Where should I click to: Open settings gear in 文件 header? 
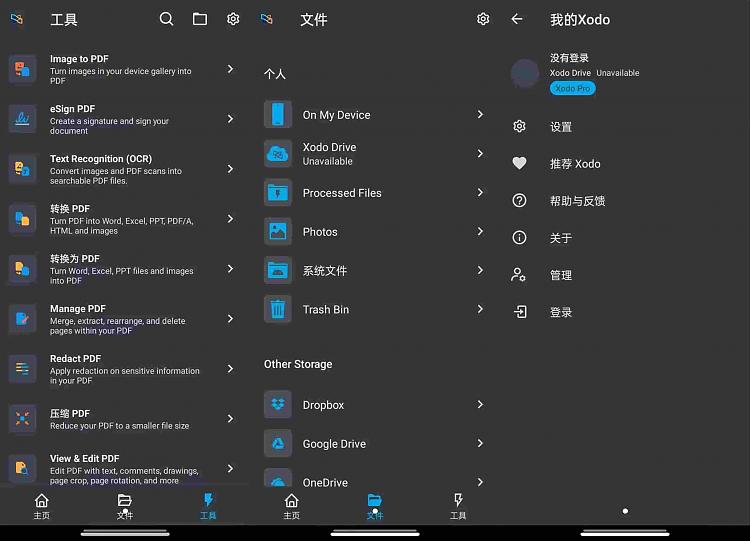[x=483, y=19]
